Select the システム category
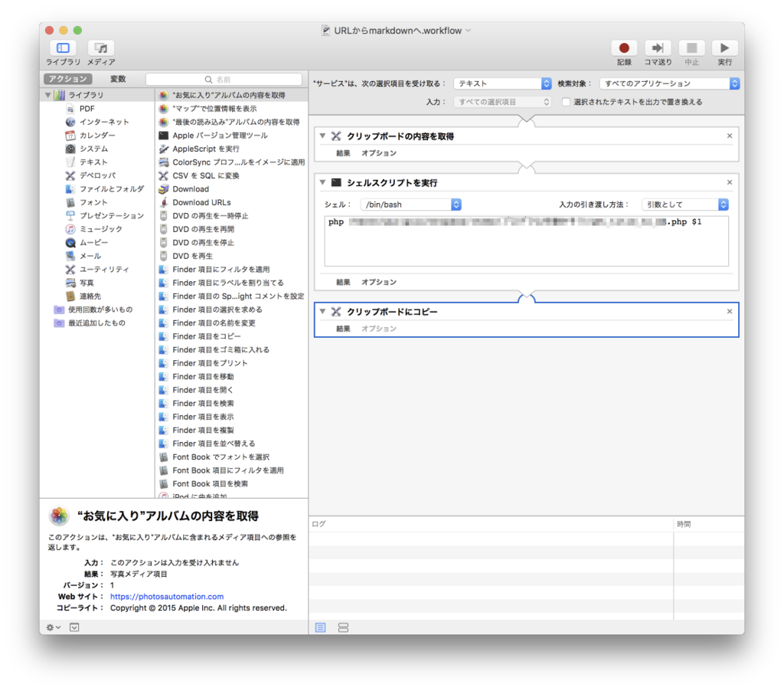Screen dimensions: 784x691 click(x=93, y=149)
